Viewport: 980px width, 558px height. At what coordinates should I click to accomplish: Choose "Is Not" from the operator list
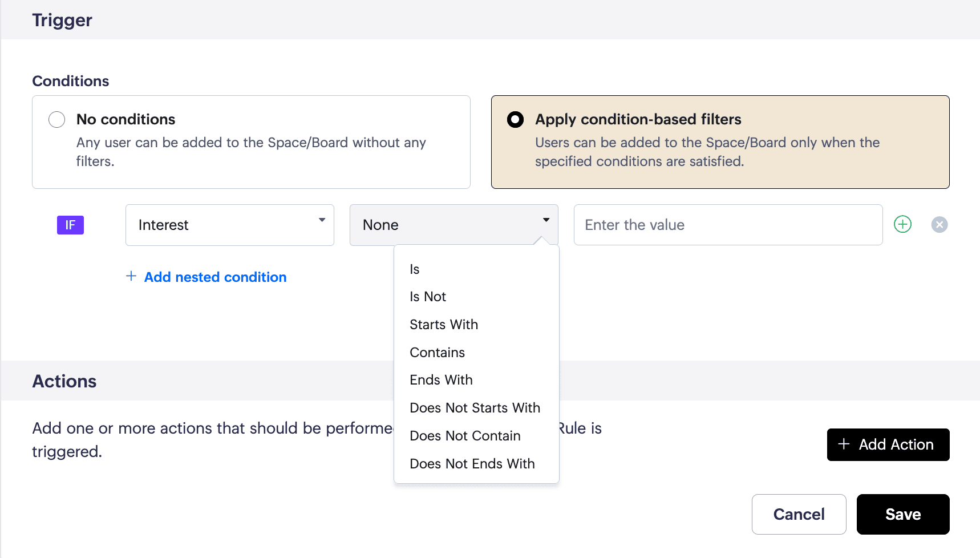click(x=428, y=297)
